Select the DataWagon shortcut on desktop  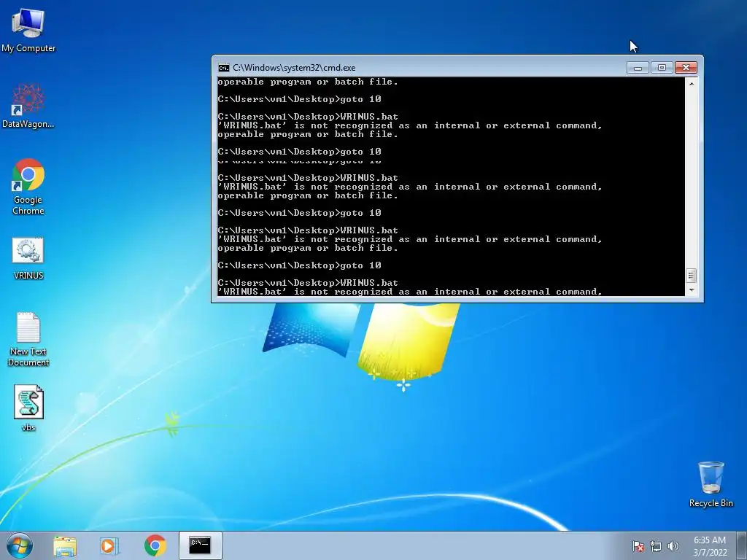coord(28,106)
